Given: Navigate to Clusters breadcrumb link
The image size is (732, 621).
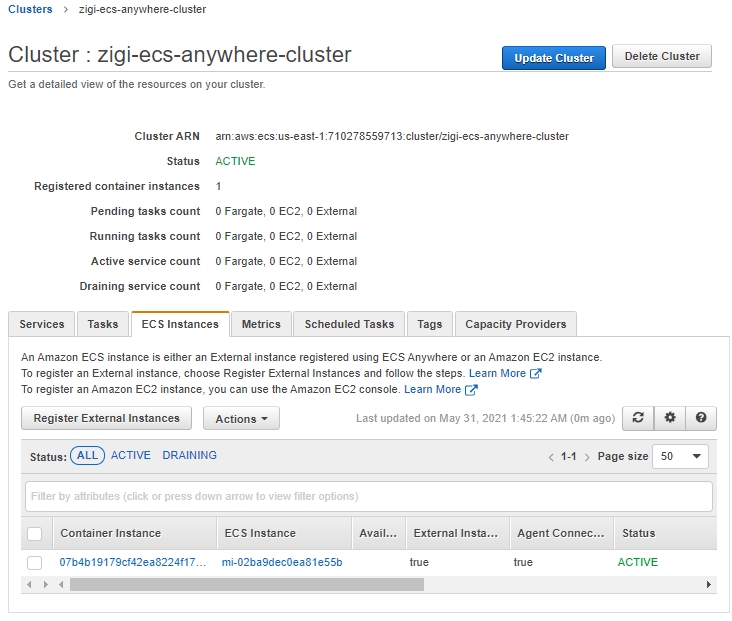Looking at the screenshot, I should [x=30, y=9].
